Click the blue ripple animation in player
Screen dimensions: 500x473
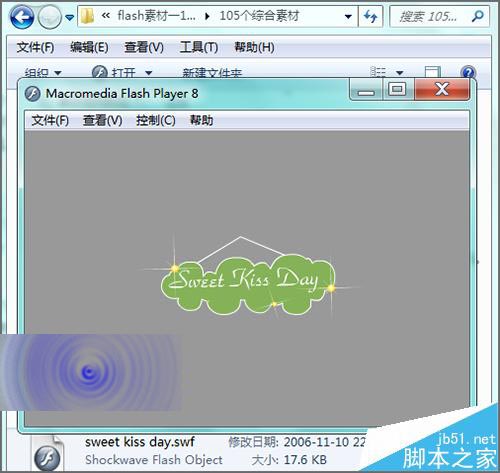pyautogui.click(x=91, y=373)
